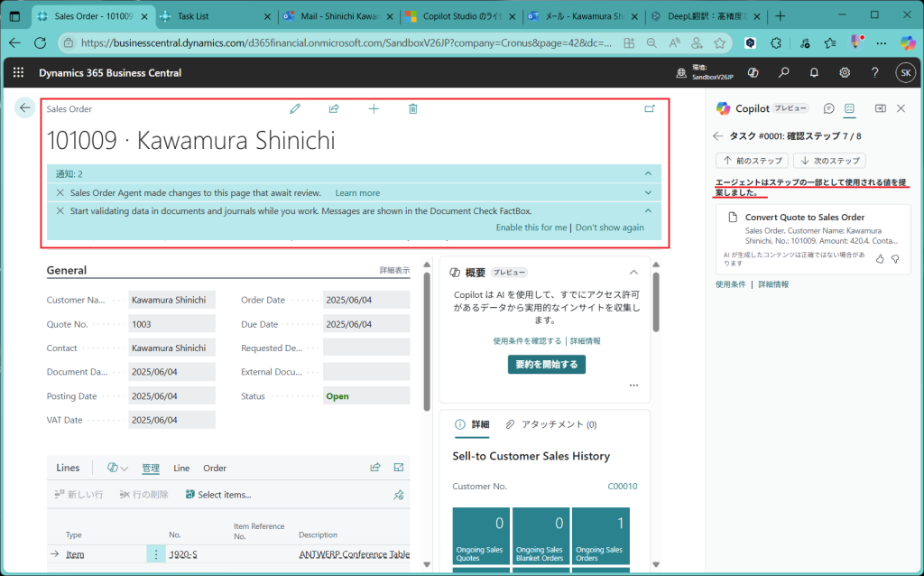Click the plus icon to create a new order
The height and width of the screenshot is (576, 924).
374,108
